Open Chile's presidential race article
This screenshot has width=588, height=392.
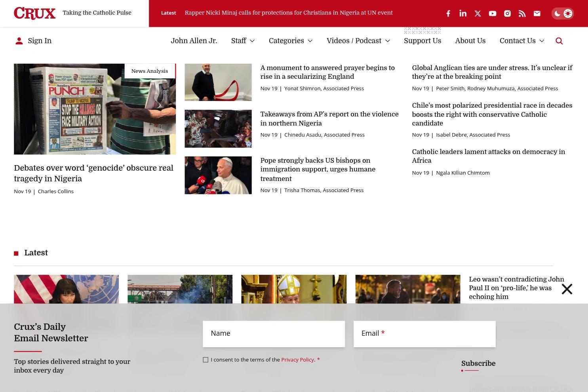pos(492,114)
